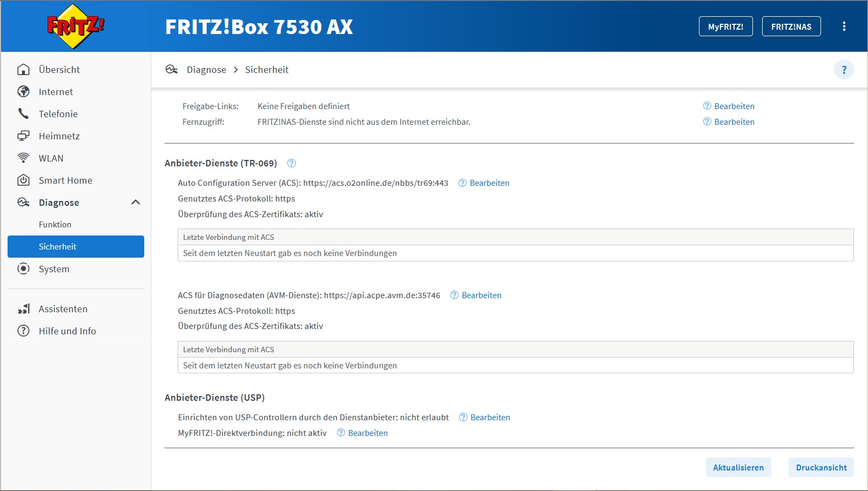Click the api.acpe.avm.de ACS URL line

[x=309, y=295]
